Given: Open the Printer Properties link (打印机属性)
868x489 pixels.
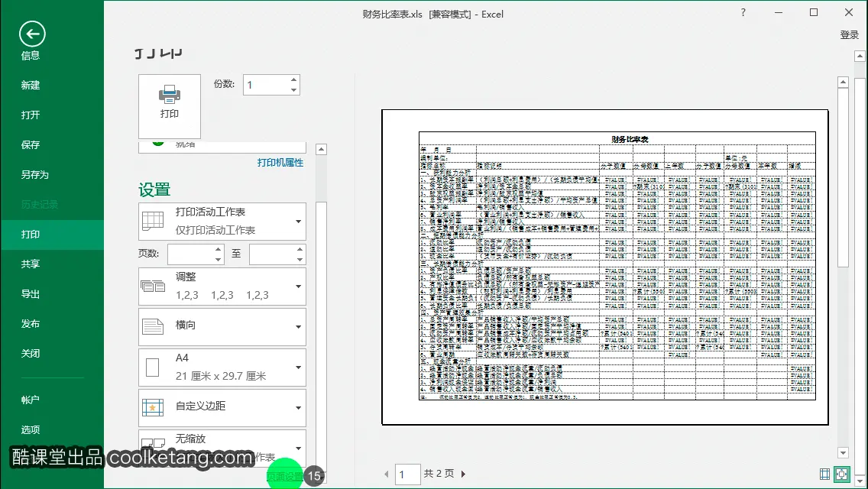Looking at the screenshot, I should (x=280, y=162).
